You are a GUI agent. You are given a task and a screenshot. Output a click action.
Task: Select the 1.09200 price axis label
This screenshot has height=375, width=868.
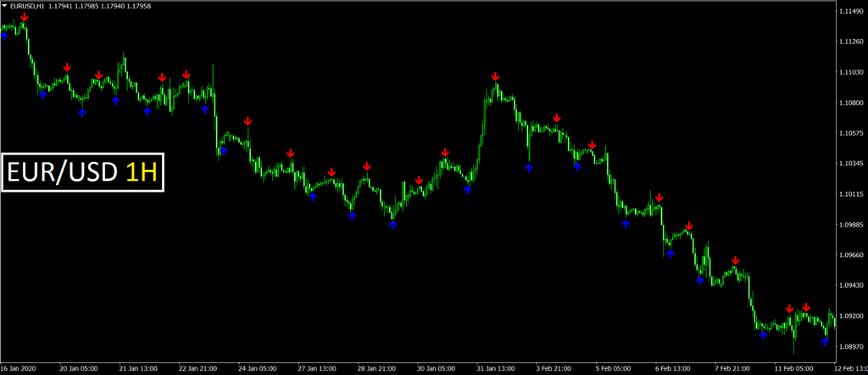pyautogui.click(x=853, y=316)
